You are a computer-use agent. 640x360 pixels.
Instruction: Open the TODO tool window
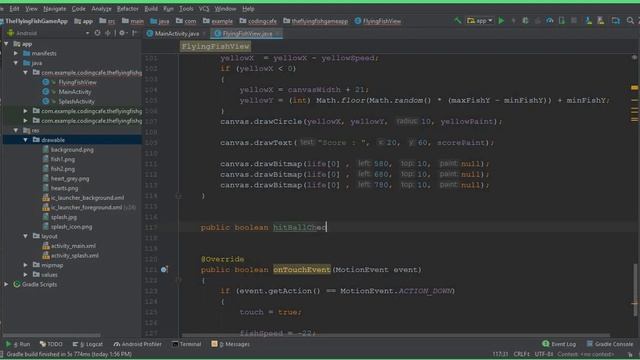[51, 344]
